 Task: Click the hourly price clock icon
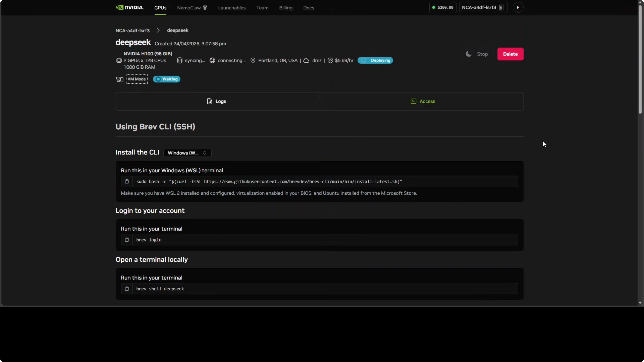click(x=330, y=61)
